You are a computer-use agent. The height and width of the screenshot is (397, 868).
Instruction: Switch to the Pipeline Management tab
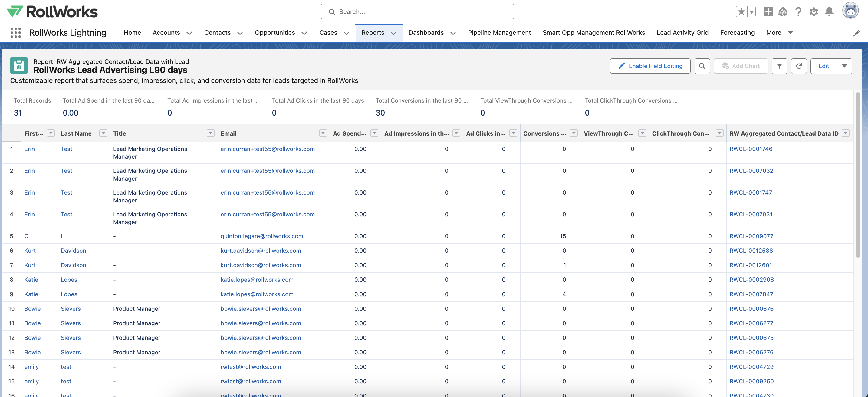[499, 33]
